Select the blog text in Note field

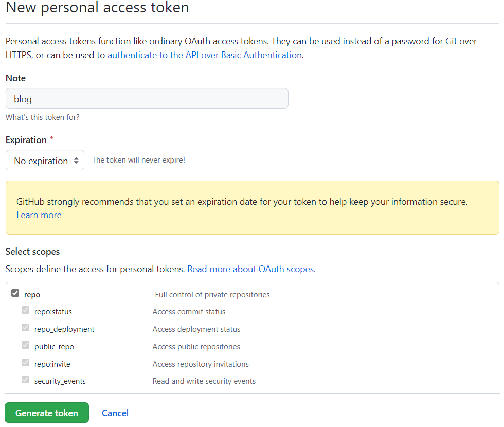pos(23,99)
